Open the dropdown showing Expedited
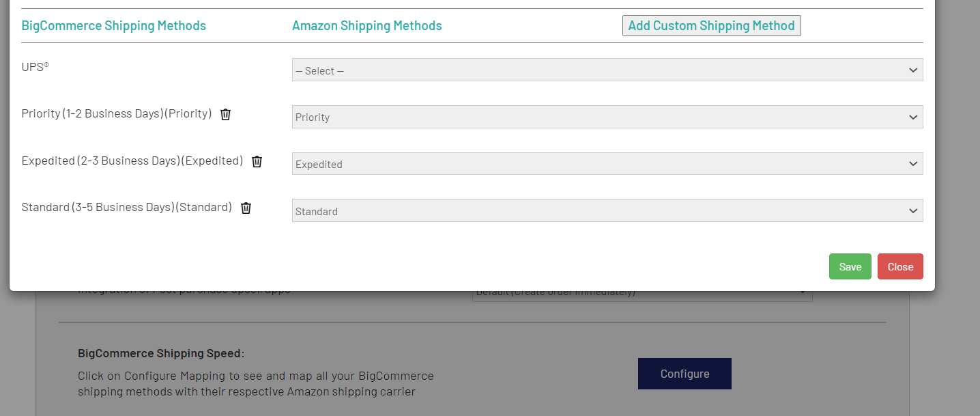Viewport: 980px width, 416px height. pyautogui.click(x=607, y=164)
